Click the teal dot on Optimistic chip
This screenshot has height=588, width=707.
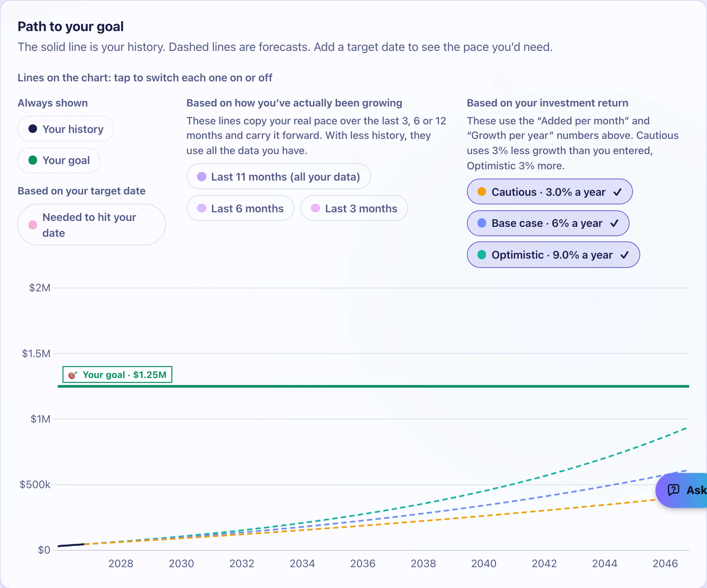coord(482,255)
